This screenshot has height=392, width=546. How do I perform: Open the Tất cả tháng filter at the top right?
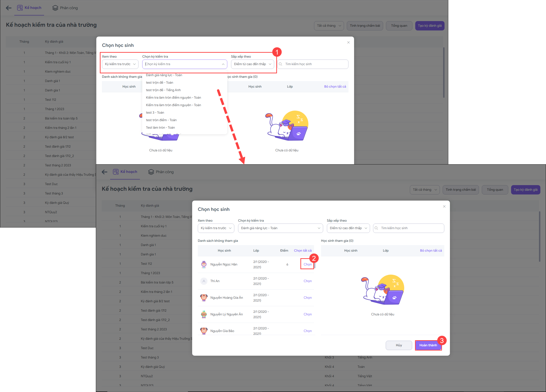329,26
